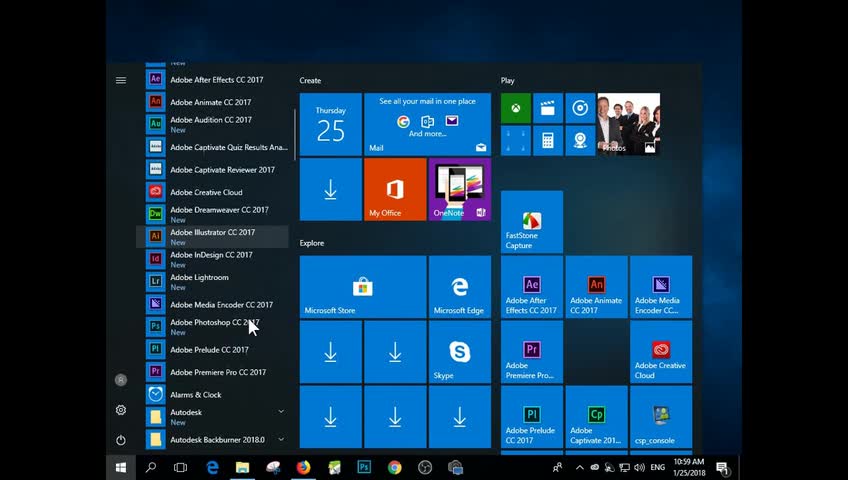
Task: Open Adobe After Effects CC 2017 tile
Action: click(532, 287)
